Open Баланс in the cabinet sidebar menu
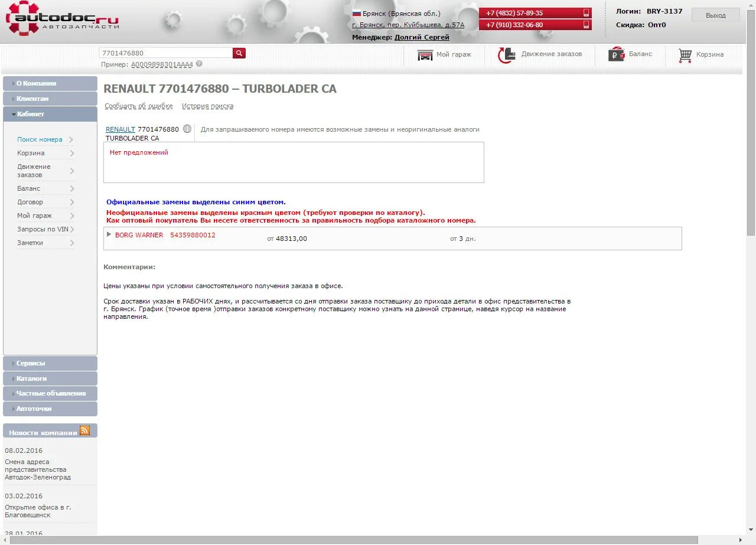This screenshot has width=756, height=545. [x=29, y=188]
